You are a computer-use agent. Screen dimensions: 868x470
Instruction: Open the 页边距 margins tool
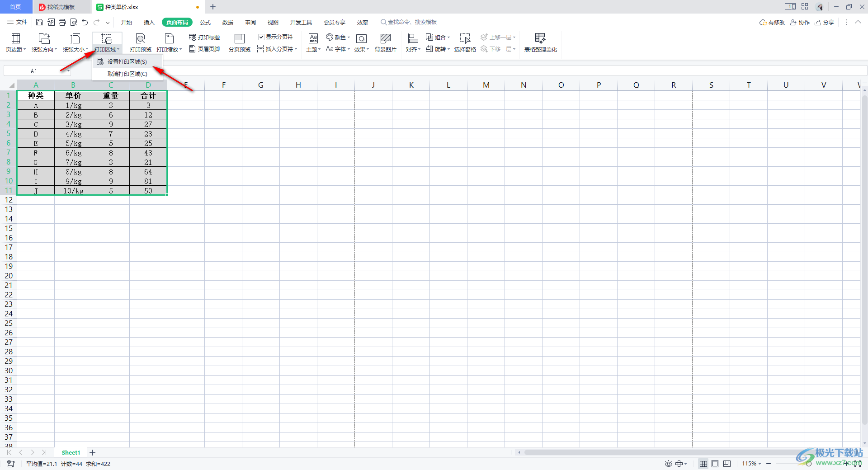click(x=16, y=43)
